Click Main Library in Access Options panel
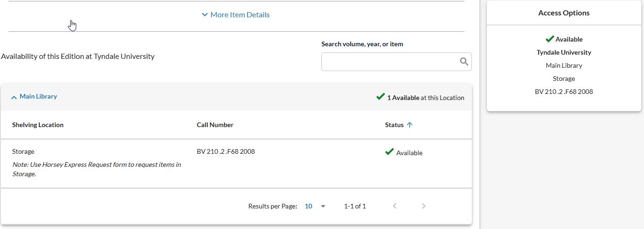 tap(564, 65)
